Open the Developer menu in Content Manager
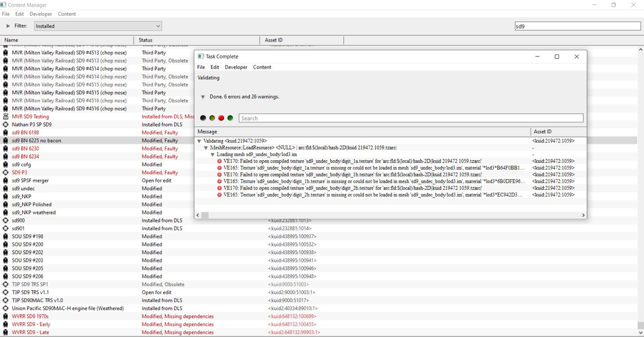 click(41, 14)
